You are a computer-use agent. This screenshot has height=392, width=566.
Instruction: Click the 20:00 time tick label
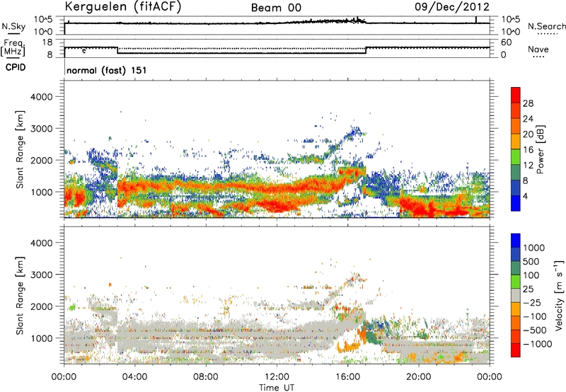419,377
